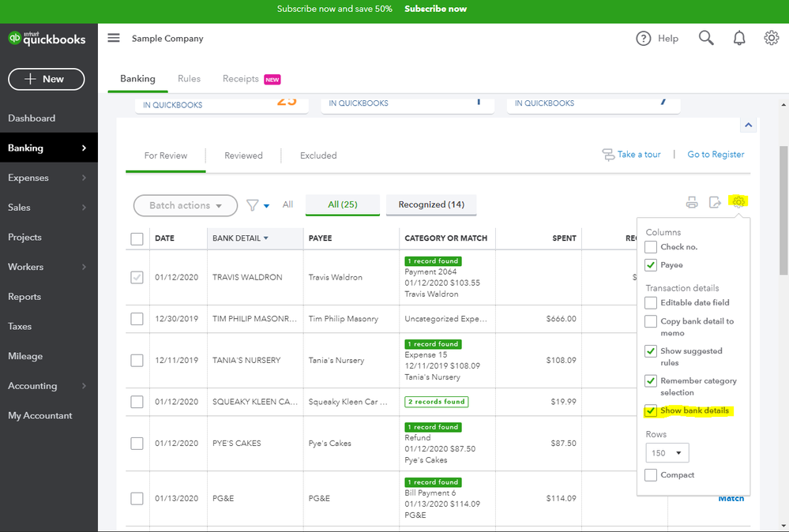The image size is (789, 532).
Task: Click the + New button
Action: 47,79
